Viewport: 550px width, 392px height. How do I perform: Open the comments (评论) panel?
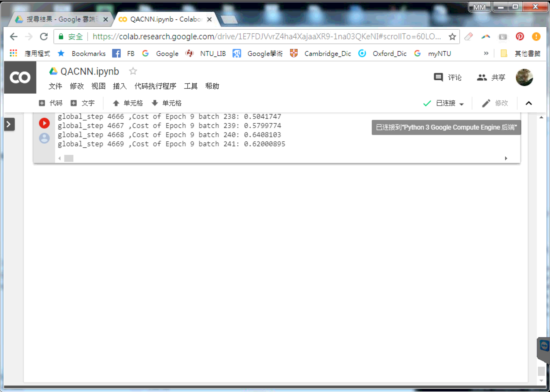click(x=448, y=77)
